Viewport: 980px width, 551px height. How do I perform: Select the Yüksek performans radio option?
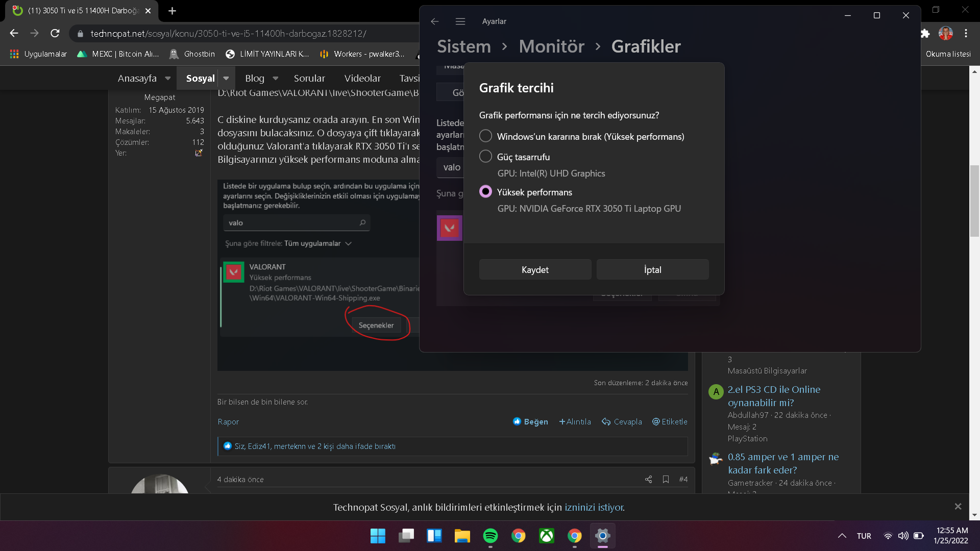(x=485, y=192)
